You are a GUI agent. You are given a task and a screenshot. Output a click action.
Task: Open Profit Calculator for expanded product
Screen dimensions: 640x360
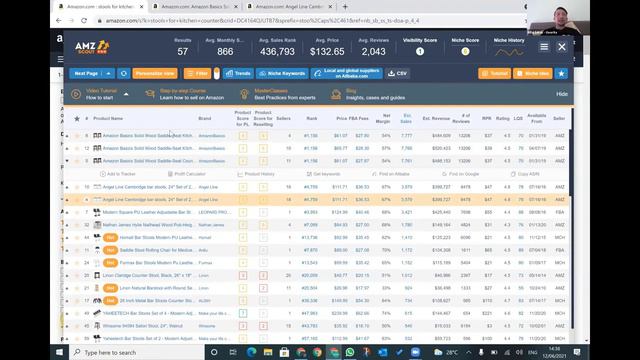(187, 174)
